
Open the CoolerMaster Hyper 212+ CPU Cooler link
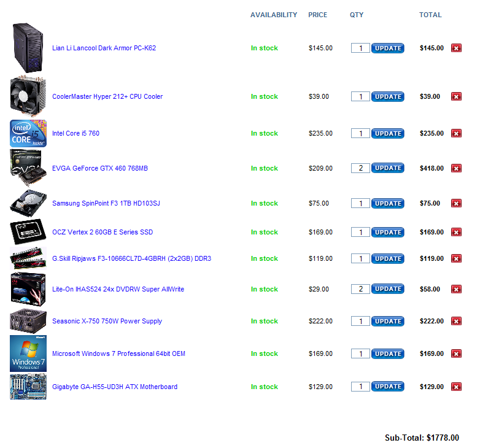pos(107,96)
